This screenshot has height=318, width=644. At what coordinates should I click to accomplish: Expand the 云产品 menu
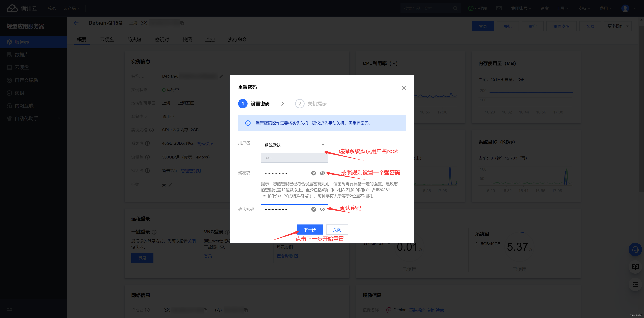tap(71, 8)
